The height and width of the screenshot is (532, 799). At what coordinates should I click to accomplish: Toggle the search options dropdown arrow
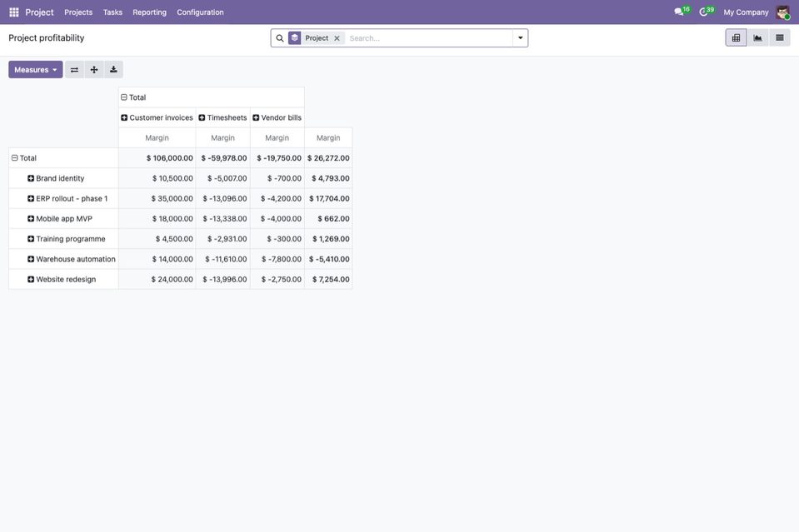coord(520,38)
